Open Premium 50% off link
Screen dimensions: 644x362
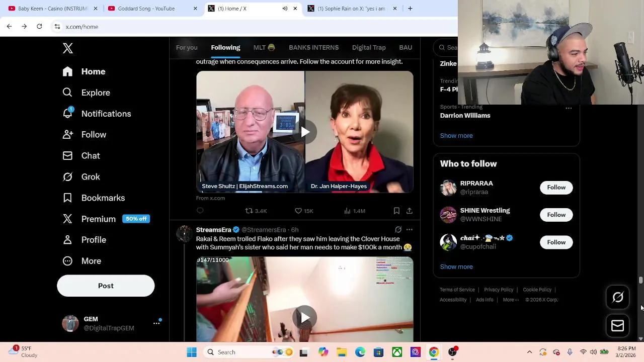[106, 219]
